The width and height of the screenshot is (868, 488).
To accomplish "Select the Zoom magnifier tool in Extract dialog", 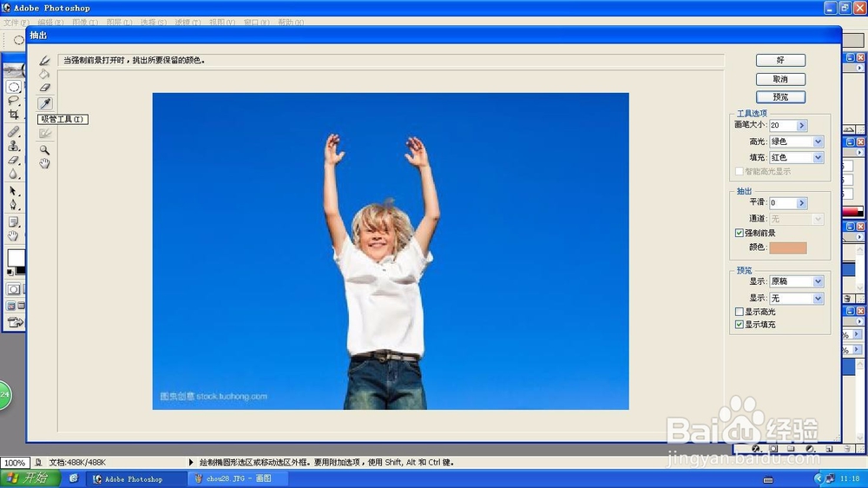I will coord(45,149).
